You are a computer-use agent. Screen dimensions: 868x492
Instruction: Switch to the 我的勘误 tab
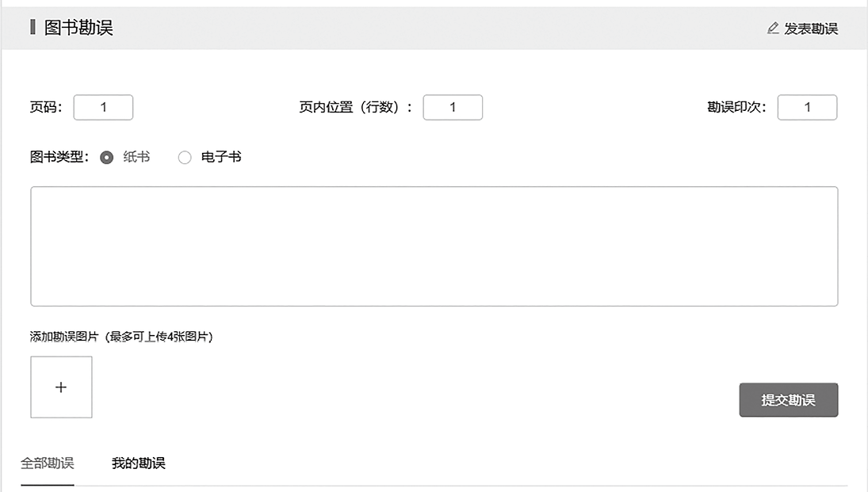(x=139, y=463)
